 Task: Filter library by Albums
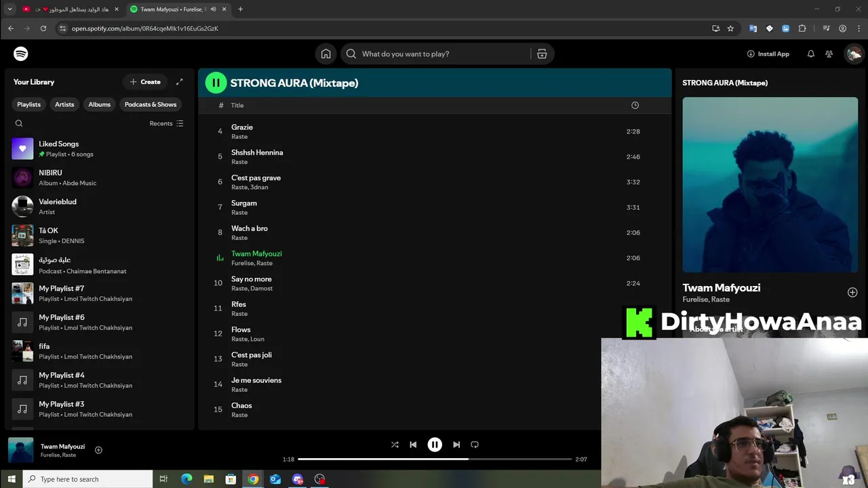pyautogui.click(x=99, y=104)
